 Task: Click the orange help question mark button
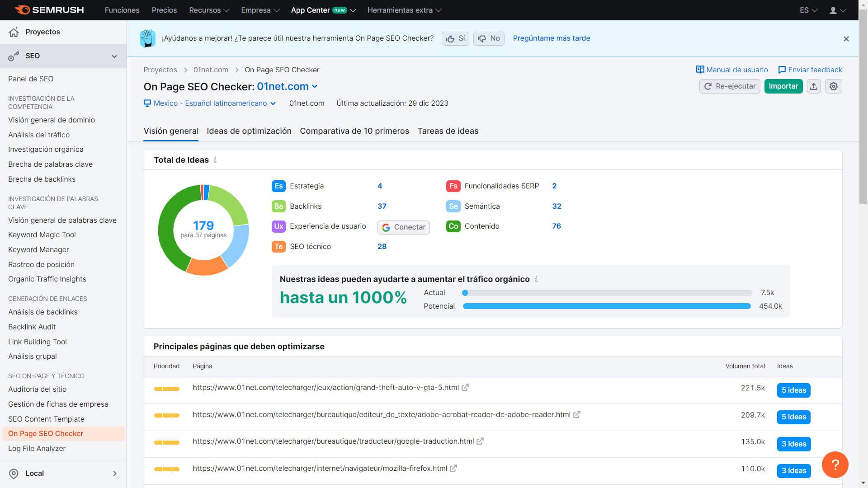835,465
